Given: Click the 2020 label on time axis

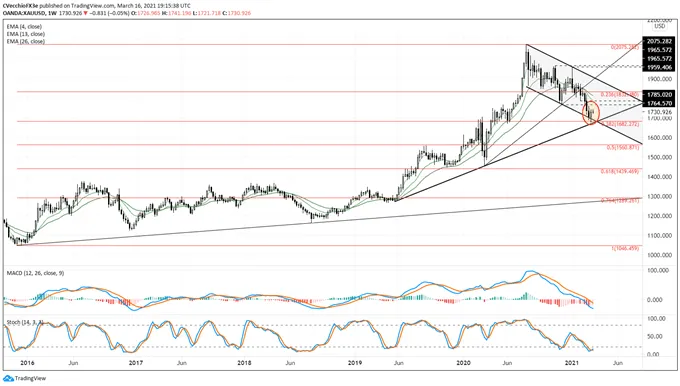Looking at the screenshot, I should [x=464, y=363].
